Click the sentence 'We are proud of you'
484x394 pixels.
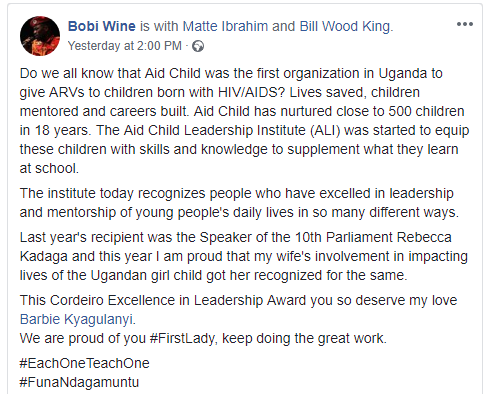[203, 338]
